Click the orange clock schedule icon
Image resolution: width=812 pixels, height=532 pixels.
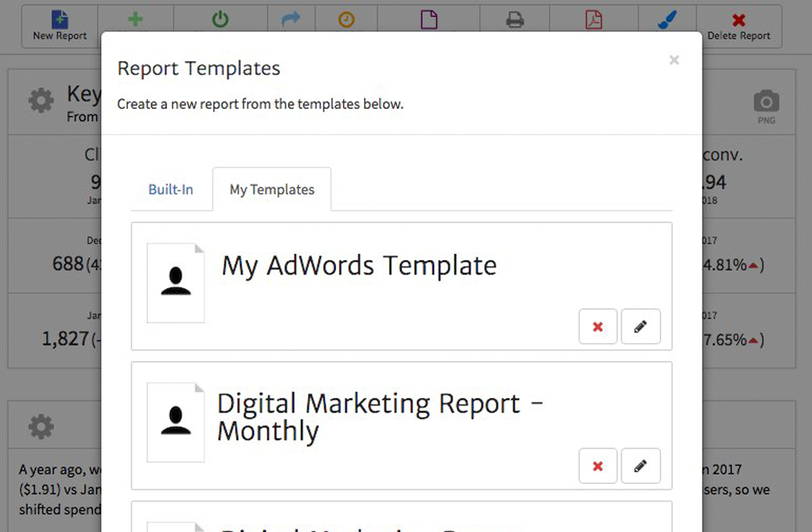tap(346, 20)
